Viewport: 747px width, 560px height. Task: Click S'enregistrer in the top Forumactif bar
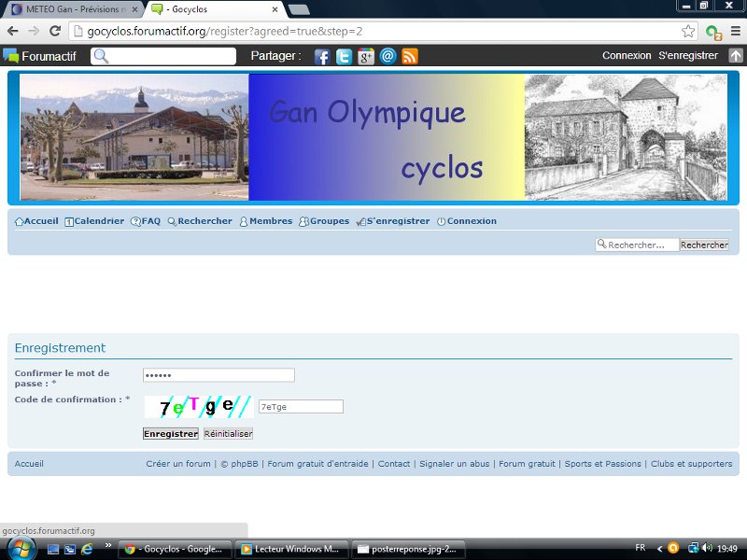click(688, 56)
